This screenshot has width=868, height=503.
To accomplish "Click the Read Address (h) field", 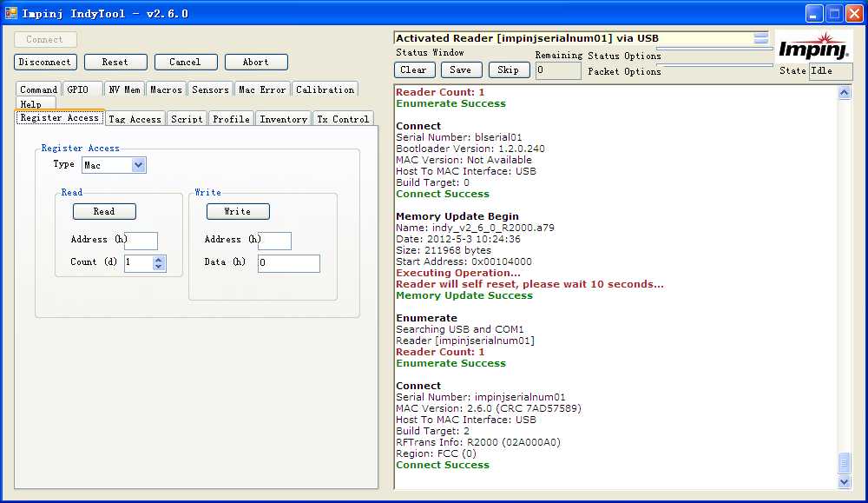I will 141,241.
